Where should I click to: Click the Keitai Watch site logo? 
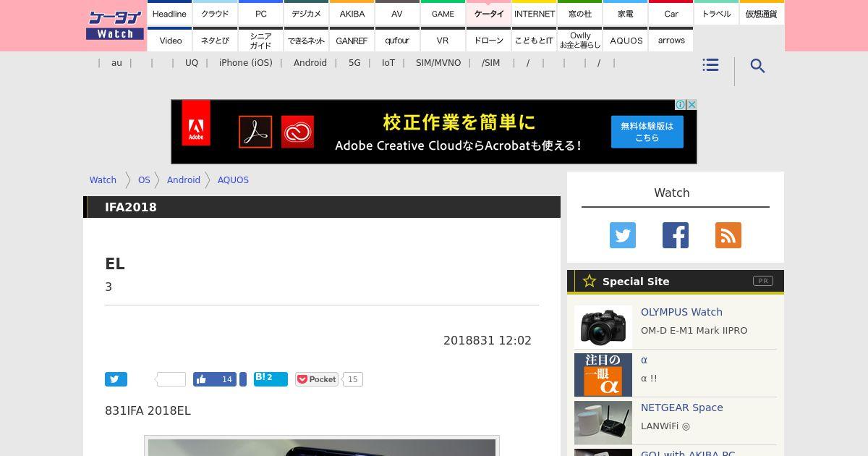coord(114,25)
